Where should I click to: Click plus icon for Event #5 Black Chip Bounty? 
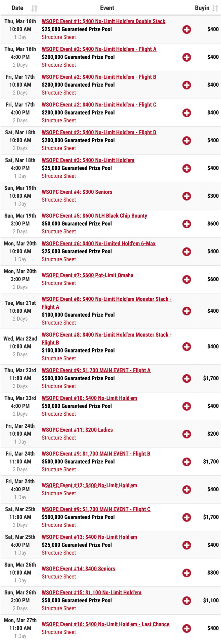click(187, 224)
